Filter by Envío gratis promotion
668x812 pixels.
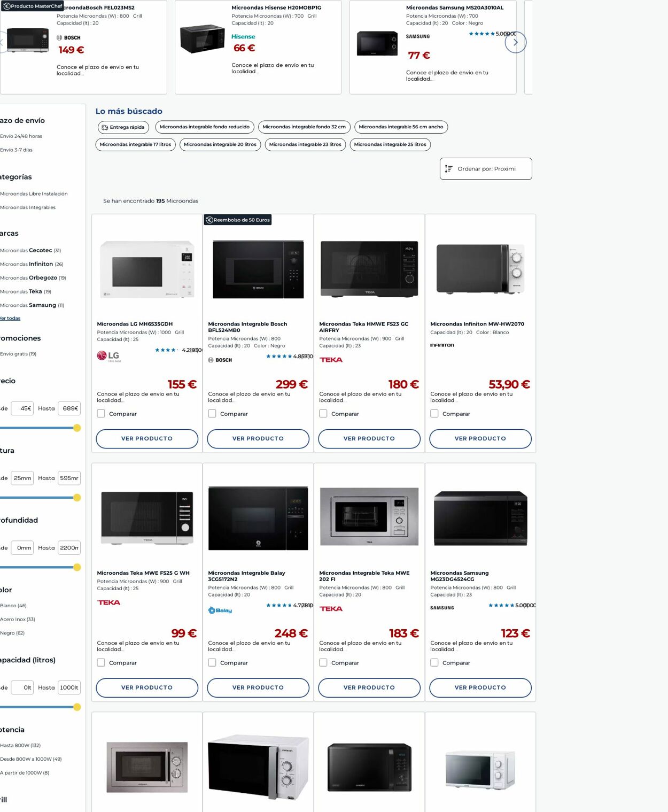coord(18,354)
